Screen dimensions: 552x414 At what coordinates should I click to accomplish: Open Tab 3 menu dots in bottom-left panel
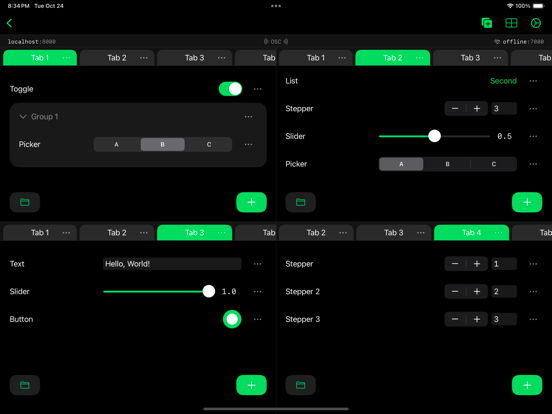221,233
